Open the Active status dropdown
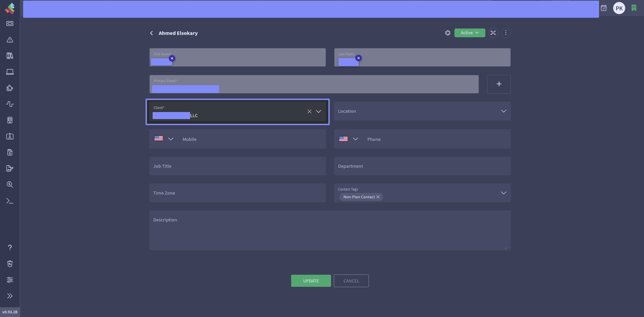Viewport: 644px width, 317px height. click(470, 33)
